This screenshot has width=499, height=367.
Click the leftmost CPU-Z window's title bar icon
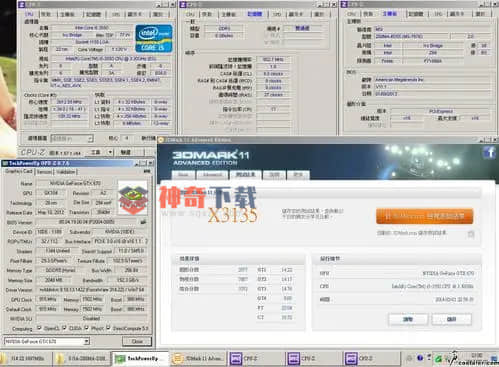coord(21,4)
